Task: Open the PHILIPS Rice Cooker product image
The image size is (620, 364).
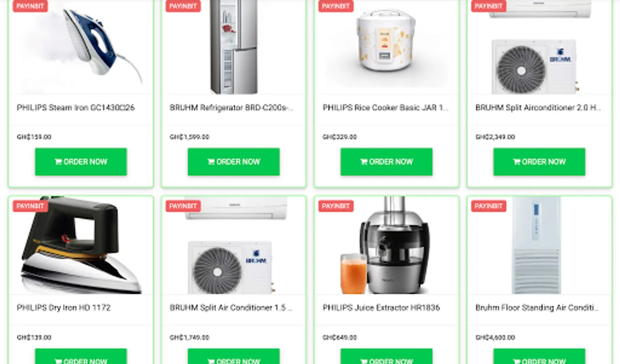Action: (386, 47)
